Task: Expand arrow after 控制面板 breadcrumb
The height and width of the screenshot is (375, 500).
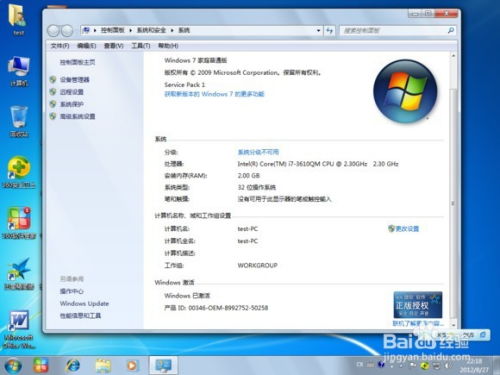Action: pos(130,30)
